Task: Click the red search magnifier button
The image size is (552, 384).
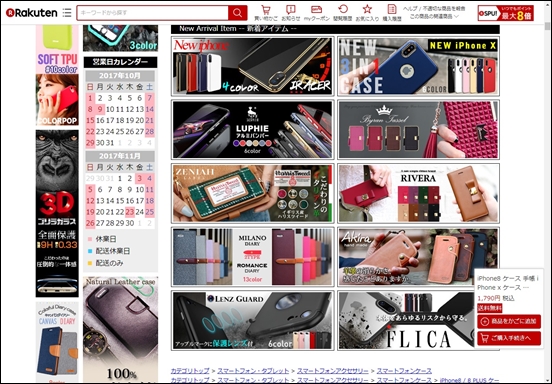Action: coord(237,13)
